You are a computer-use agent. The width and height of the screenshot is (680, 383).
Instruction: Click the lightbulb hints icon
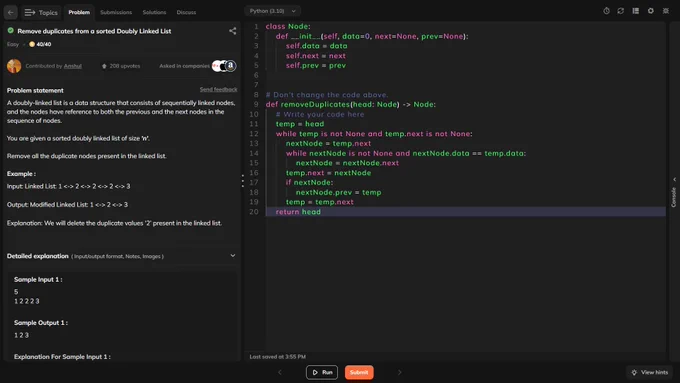click(634, 372)
